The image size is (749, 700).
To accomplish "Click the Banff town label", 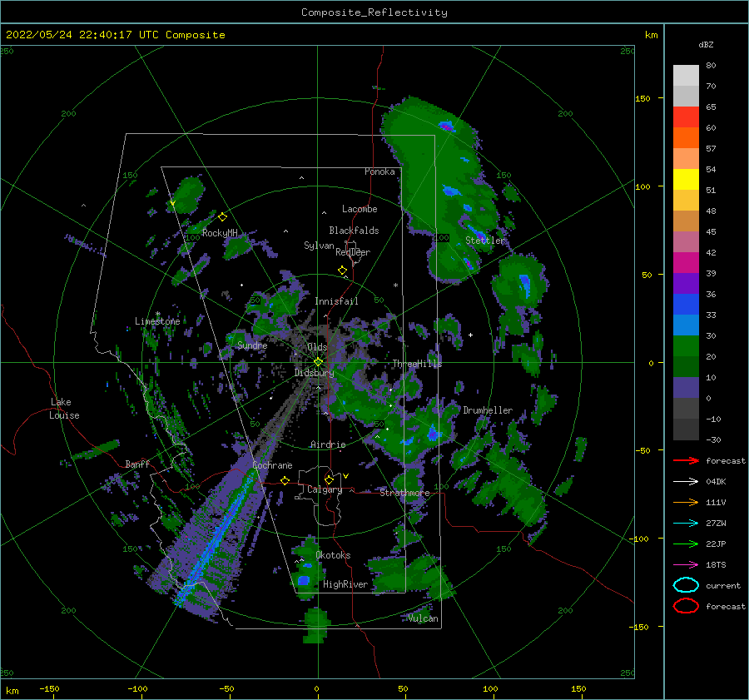I will pyautogui.click(x=137, y=464).
